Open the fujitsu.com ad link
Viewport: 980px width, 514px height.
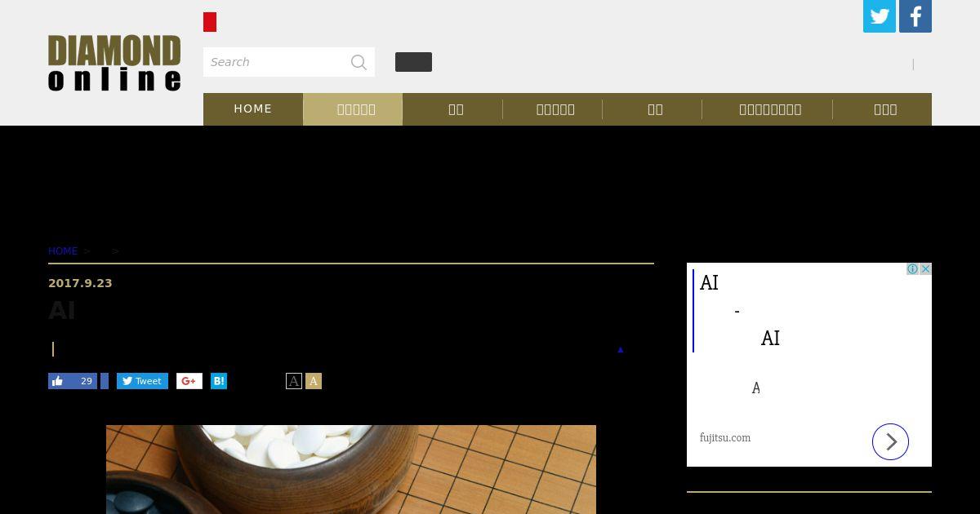click(x=725, y=438)
